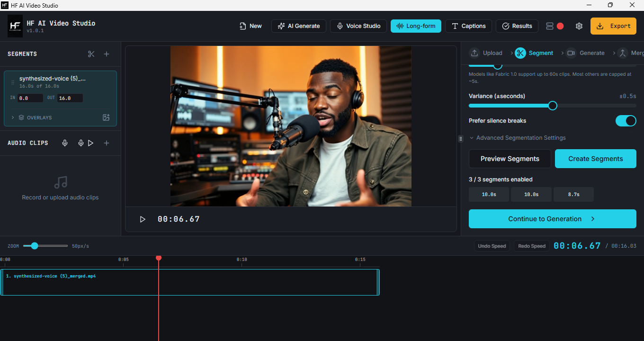This screenshot has height=341, width=644.
Task: Click Continue to Generation
Action: point(553,219)
